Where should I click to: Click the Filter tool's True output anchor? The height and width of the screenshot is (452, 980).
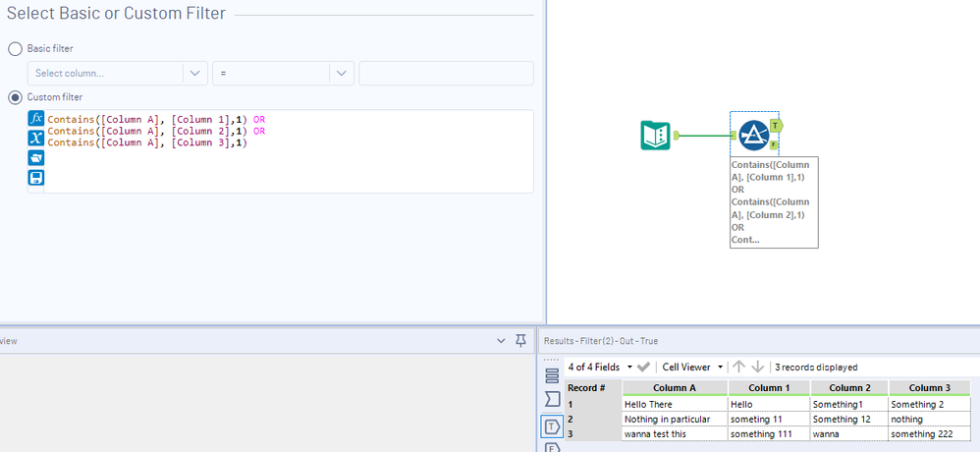coord(776,126)
